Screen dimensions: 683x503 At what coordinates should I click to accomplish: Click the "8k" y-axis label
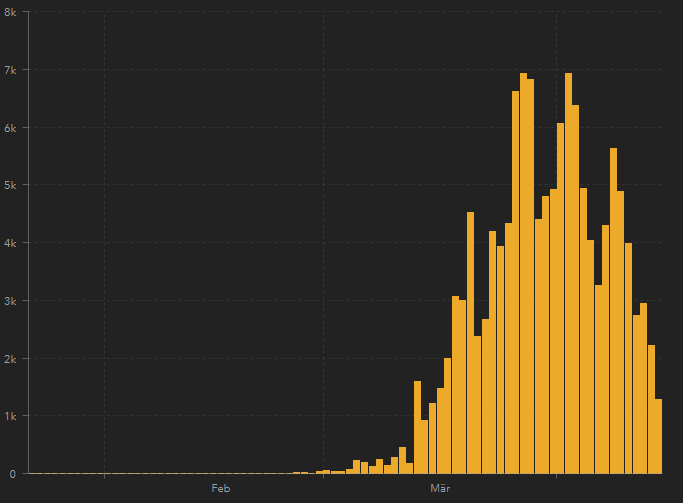point(10,12)
